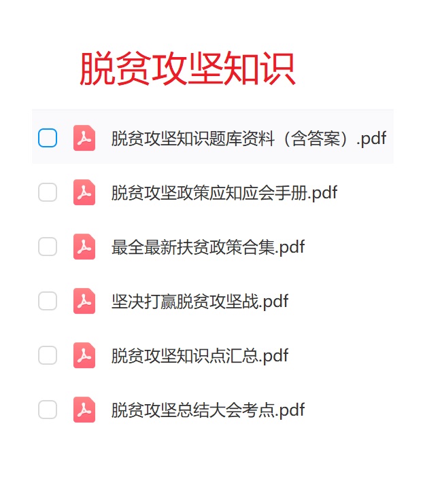Image resolution: width=442 pixels, height=504 pixels.
Task: Open 脱贫攻坚政策应知应会手册.pdf file name
Action: [224, 193]
